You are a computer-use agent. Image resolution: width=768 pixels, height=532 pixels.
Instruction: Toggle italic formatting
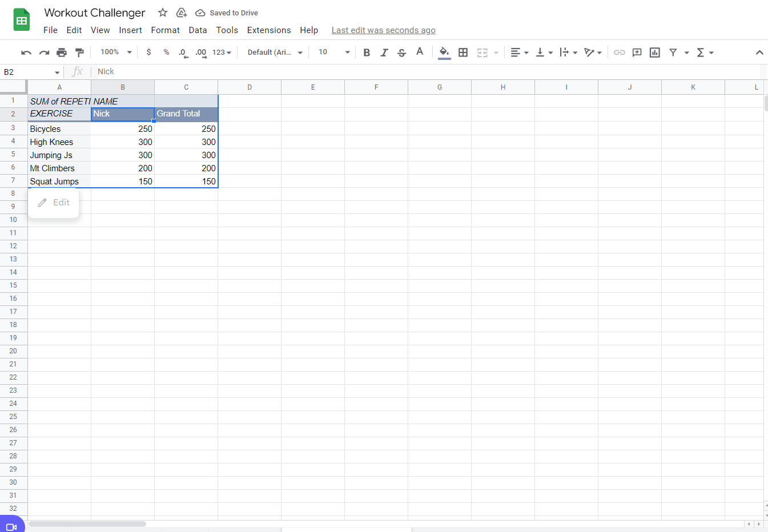[x=384, y=53]
